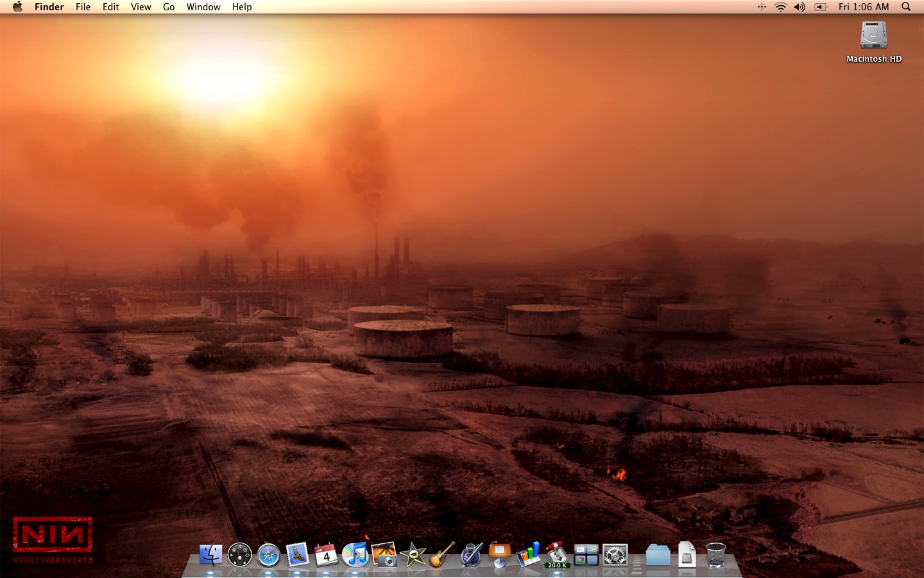The height and width of the screenshot is (578, 924).
Task: Open the document stack beside Trash
Action: tap(687, 554)
